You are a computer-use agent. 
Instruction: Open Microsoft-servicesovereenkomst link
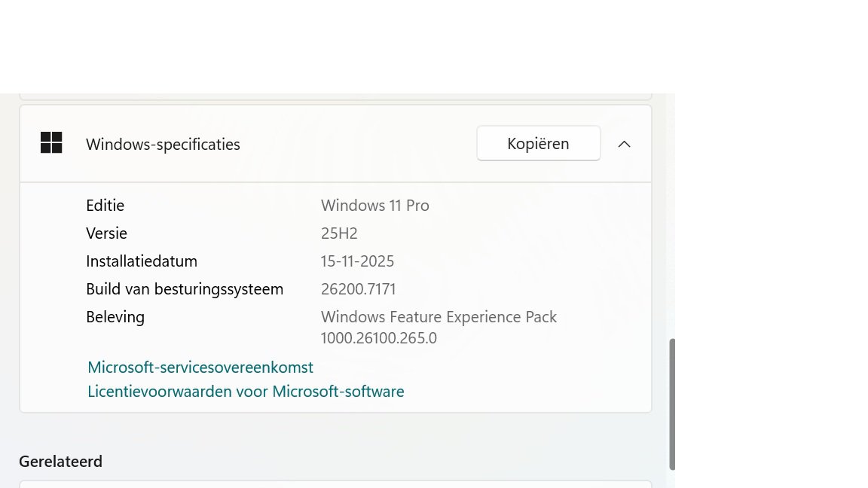pos(200,368)
